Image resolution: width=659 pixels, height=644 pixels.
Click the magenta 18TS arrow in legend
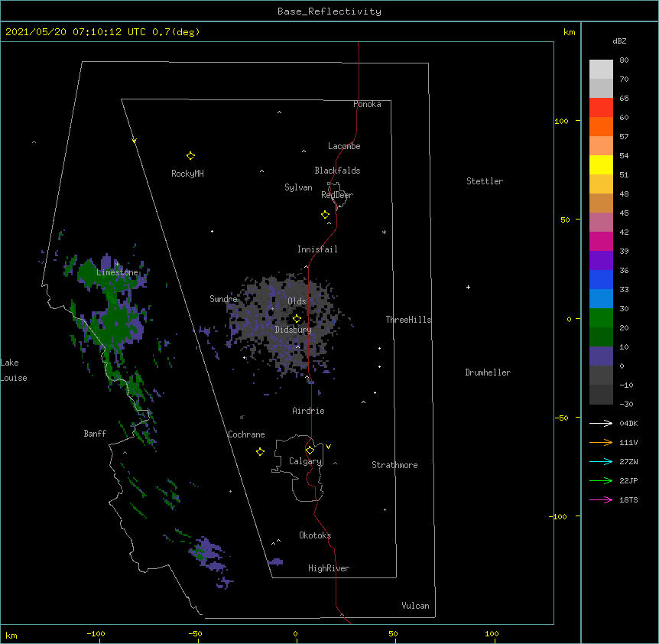(601, 499)
